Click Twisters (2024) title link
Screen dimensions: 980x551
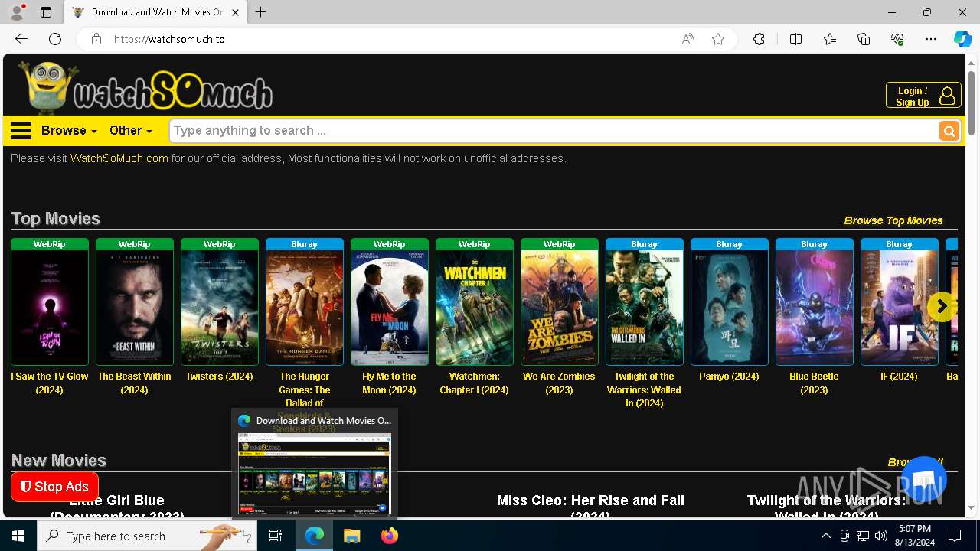coord(220,377)
